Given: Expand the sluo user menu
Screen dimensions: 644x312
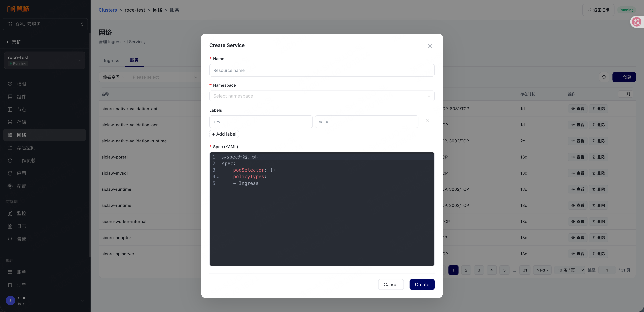Looking at the screenshot, I should (45, 300).
